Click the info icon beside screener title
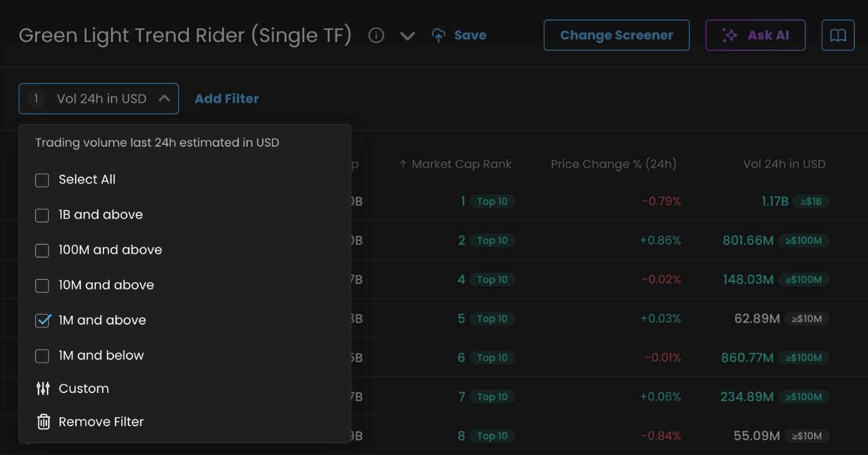Image resolution: width=868 pixels, height=455 pixels. click(x=376, y=36)
